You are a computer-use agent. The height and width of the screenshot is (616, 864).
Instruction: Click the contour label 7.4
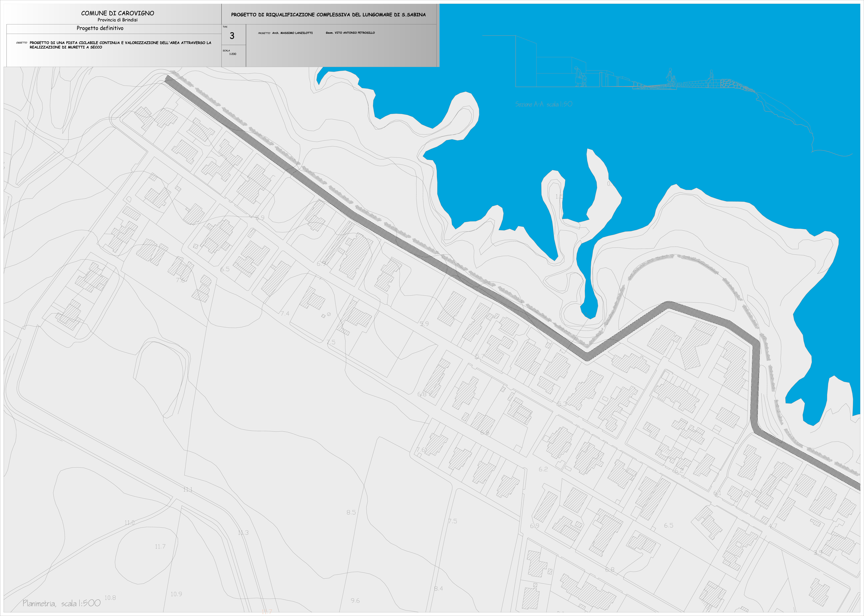tap(285, 314)
